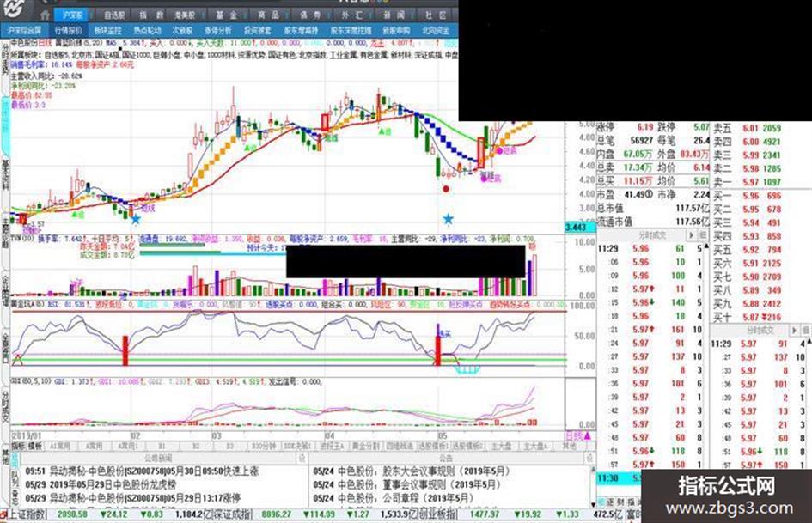Open the 自选股 main tab
Viewport: 812px width, 523px height.
114,15
